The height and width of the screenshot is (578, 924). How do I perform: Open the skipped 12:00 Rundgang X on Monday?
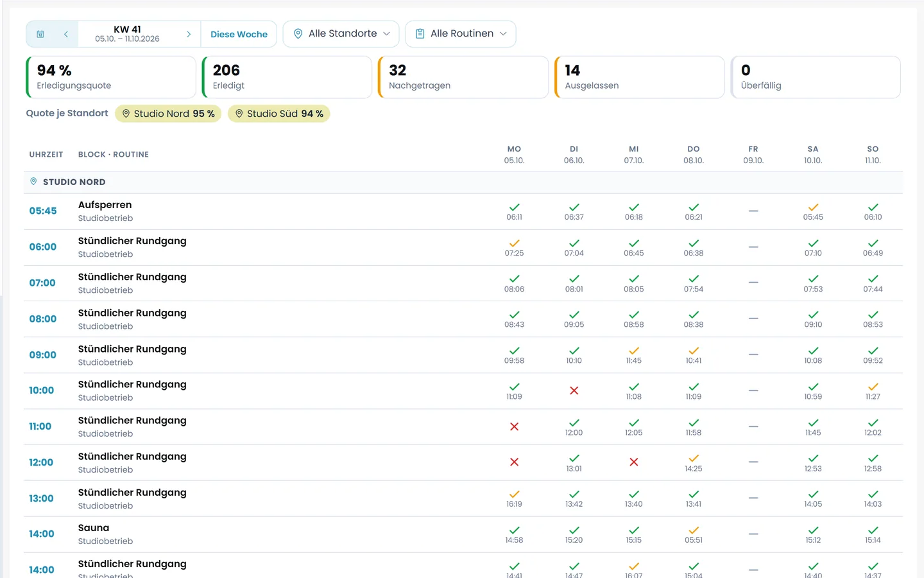click(x=514, y=462)
